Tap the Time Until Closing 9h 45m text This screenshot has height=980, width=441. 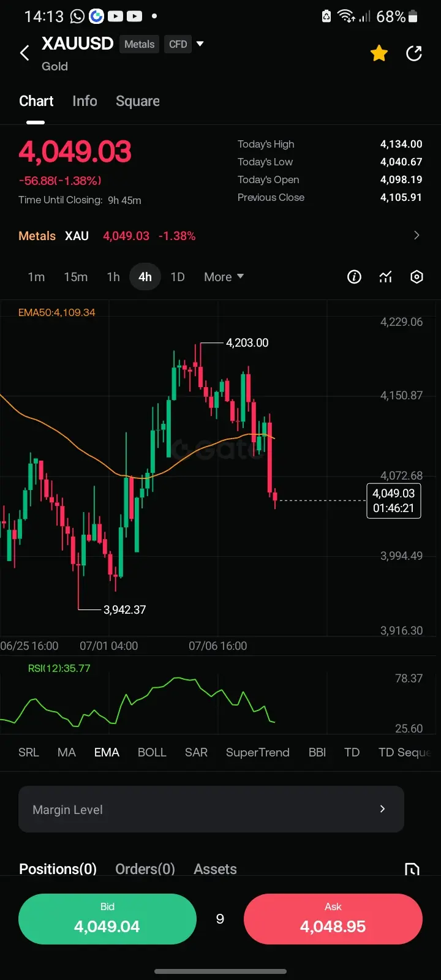[80, 200]
